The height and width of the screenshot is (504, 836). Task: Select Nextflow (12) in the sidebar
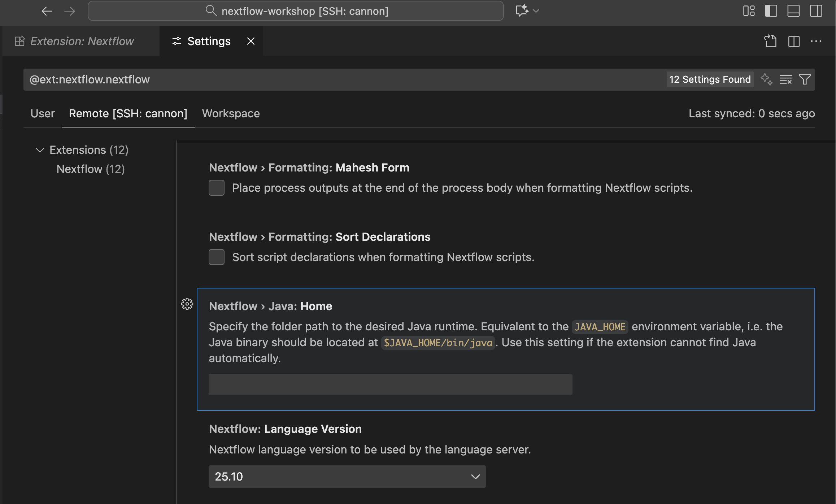(x=91, y=169)
